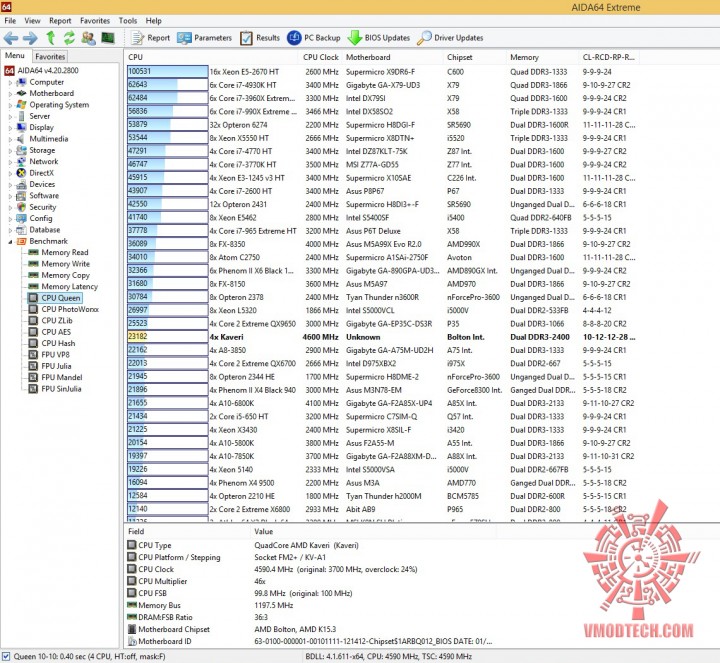Click the CPU Multiplier field row
The width and height of the screenshot is (720, 663).
[310, 581]
